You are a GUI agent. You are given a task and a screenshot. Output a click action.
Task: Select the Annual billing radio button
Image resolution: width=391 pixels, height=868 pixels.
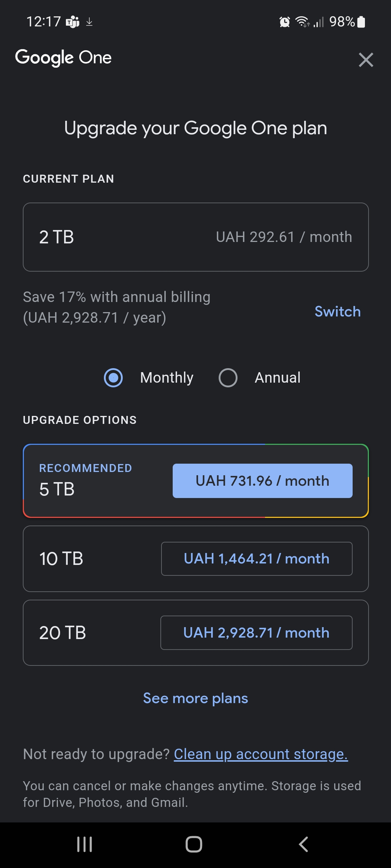pos(228,378)
